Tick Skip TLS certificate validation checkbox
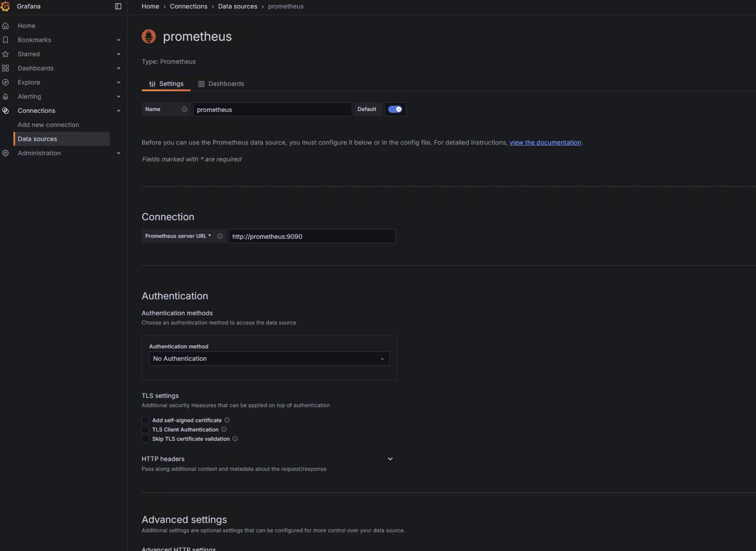The height and width of the screenshot is (551, 756). coord(145,439)
